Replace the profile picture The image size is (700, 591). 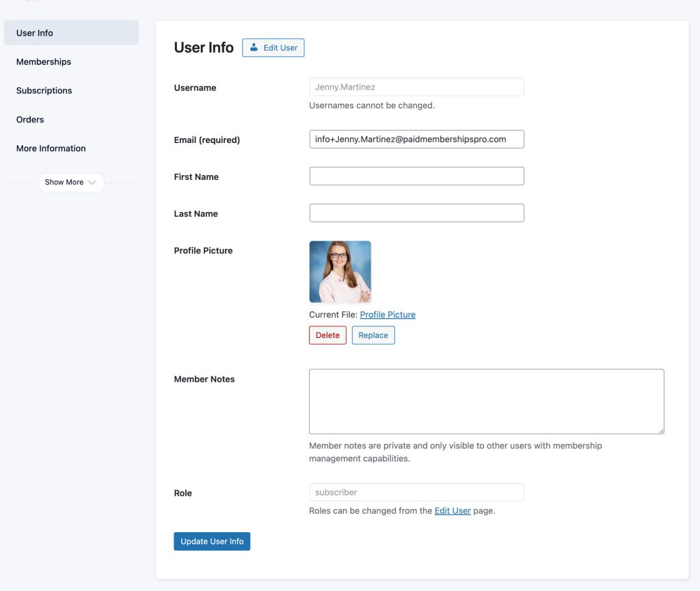[x=373, y=335]
